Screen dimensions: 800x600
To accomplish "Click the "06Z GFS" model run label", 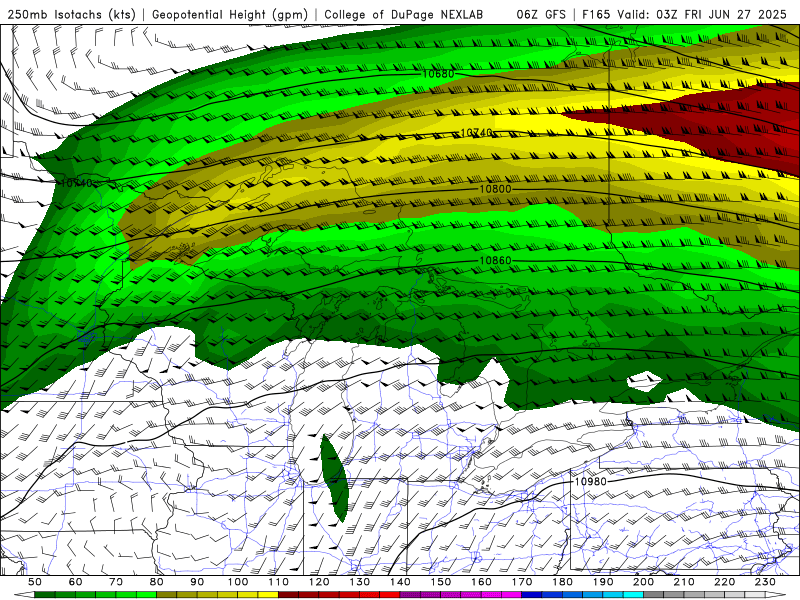I will (x=541, y=15).
